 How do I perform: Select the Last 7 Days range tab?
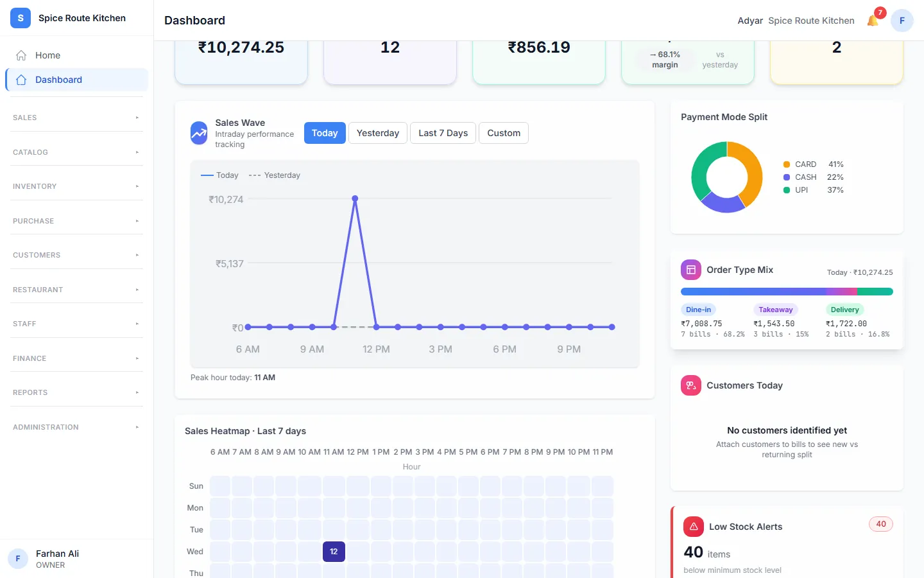click(443, 133)
